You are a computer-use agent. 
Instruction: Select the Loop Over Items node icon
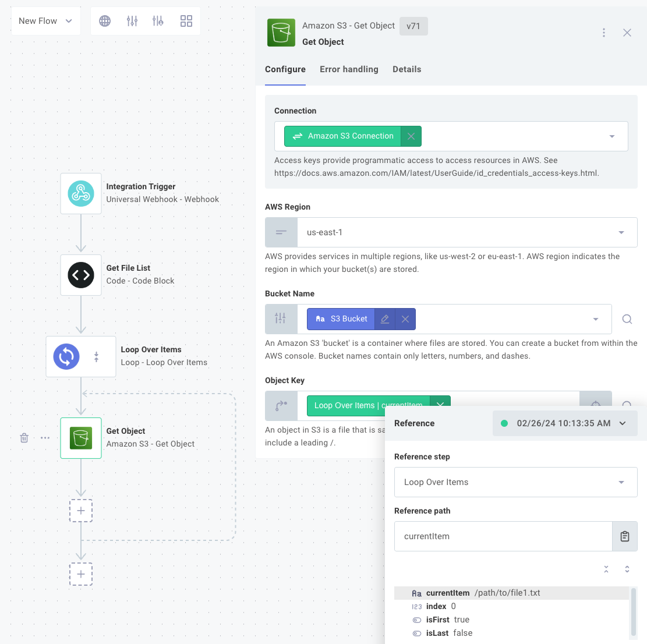coord(66,356)
